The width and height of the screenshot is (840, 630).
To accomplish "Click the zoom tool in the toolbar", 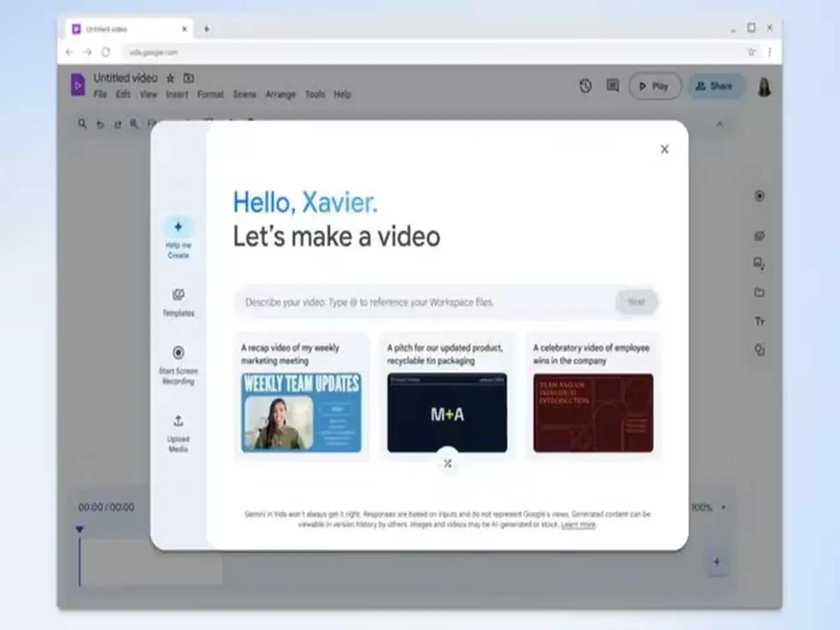I will [x=134, y=124].
